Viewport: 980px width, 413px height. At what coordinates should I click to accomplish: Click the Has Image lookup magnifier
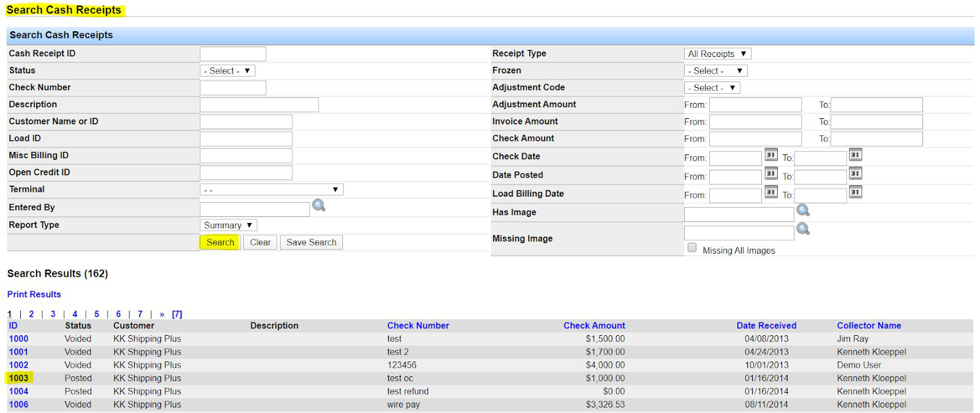pos(803,210)
